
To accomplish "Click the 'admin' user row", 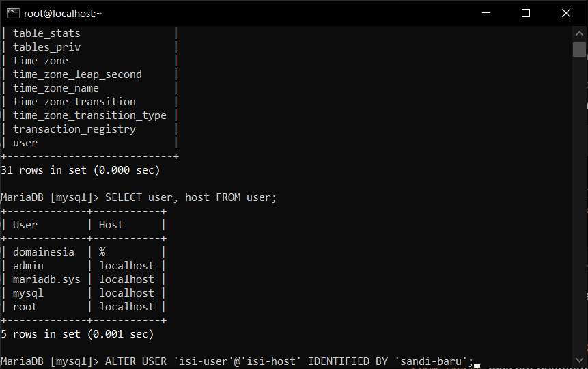I will pyautogui.click(x=29, y=266).
